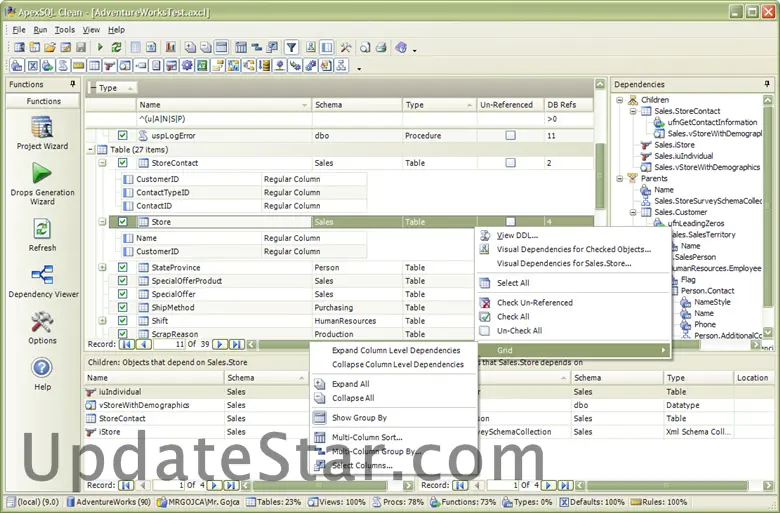The height and width of the screenshot is (513, 780).
Task: Uncheck the StoreContact table checkbox
Action: [122, 163]
